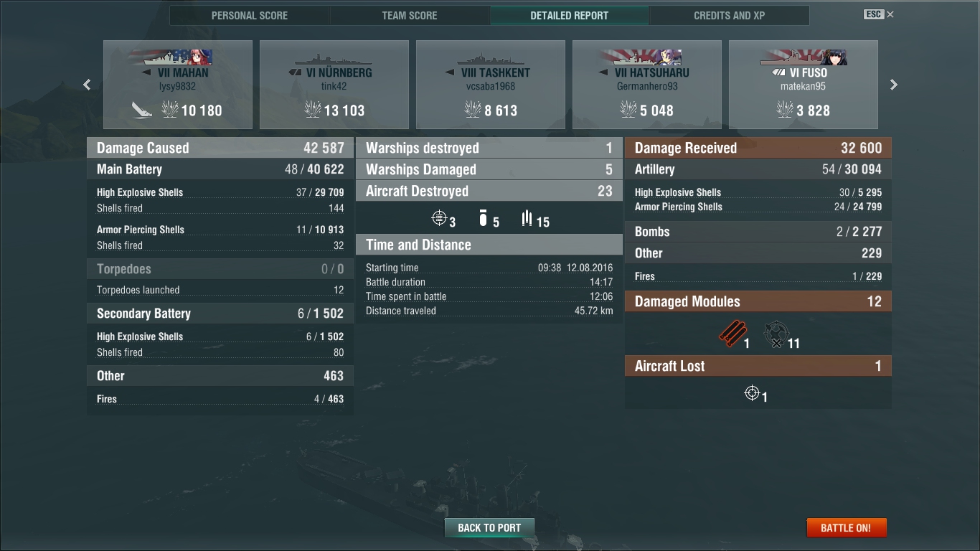Select the Detailed Report tab
980x551 pixels.
(570, 16)
